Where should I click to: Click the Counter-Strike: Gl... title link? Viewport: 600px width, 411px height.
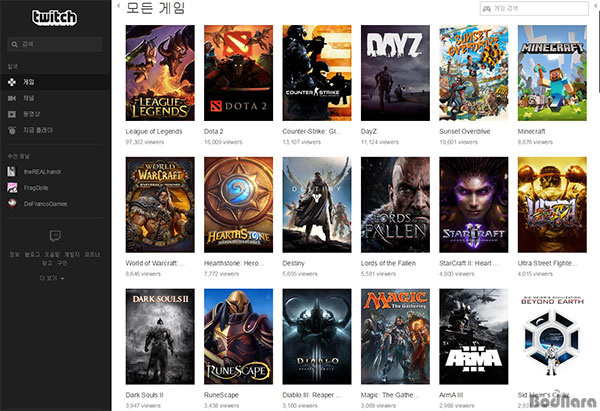click(x=311, y=131)
